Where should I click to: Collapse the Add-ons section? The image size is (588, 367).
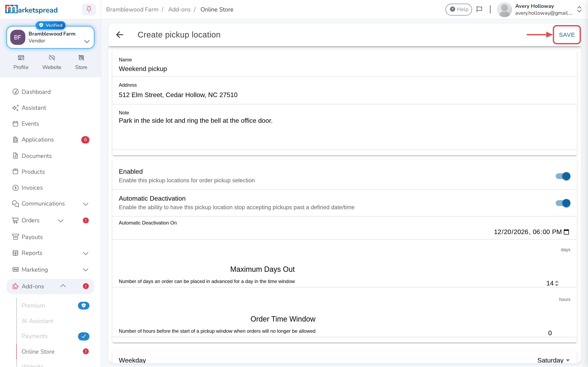click(63, 286)
